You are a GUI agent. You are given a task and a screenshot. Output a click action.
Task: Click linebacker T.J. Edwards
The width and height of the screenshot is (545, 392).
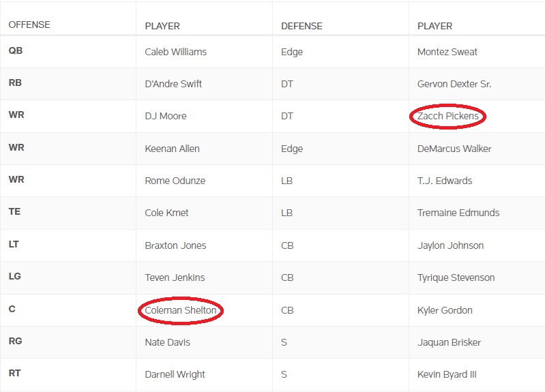pos(444,181)
